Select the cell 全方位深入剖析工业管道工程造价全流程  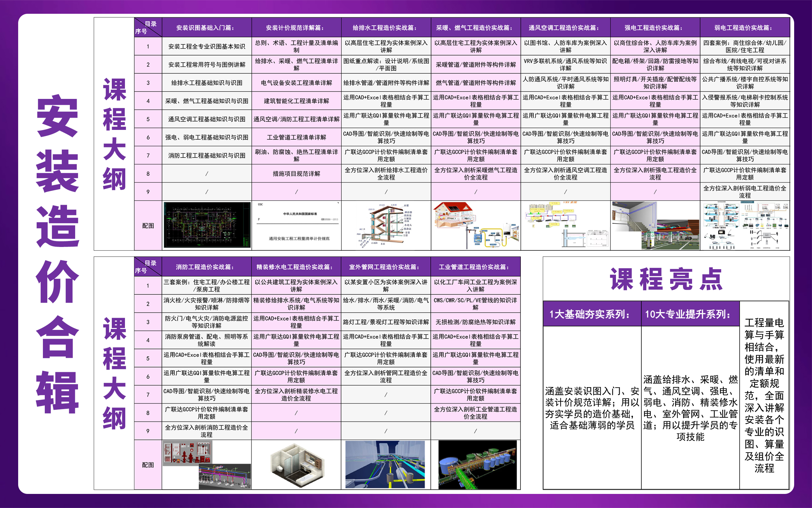coord(476,413)
